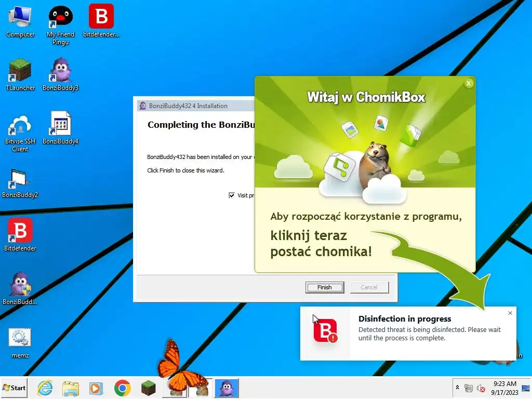
Task: Open My Friend Pingu shortcut
Action: pos(60,25)
